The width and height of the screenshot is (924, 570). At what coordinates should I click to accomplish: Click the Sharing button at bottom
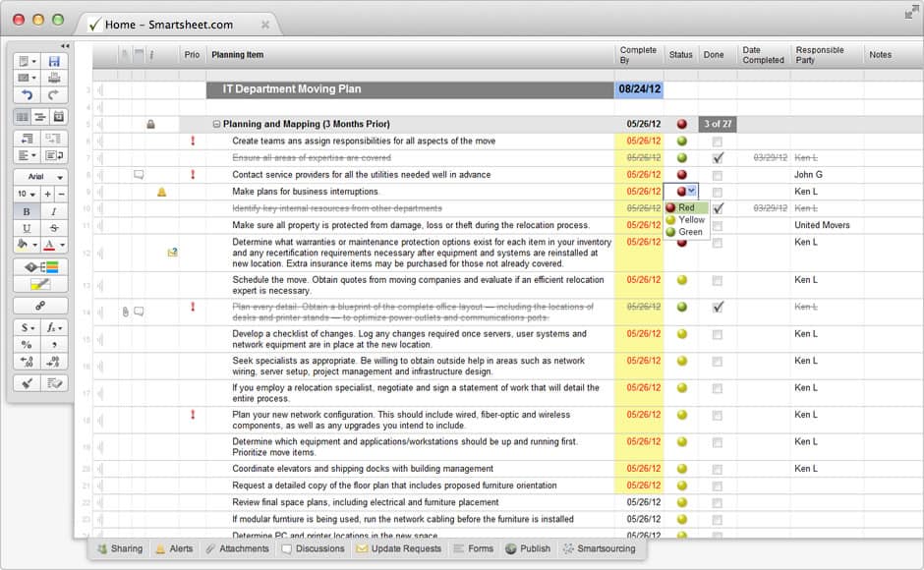(120, 548)
